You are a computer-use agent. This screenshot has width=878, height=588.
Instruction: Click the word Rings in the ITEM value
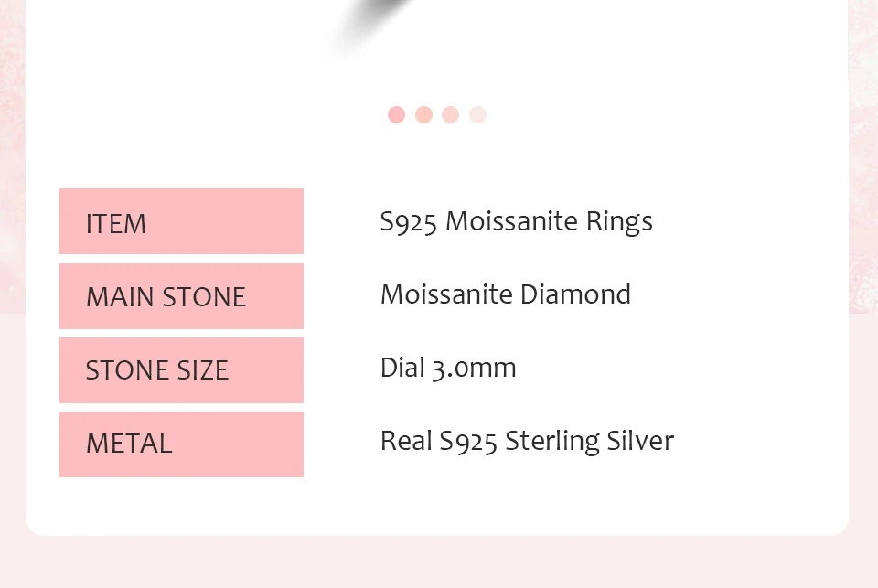[621, 222]
